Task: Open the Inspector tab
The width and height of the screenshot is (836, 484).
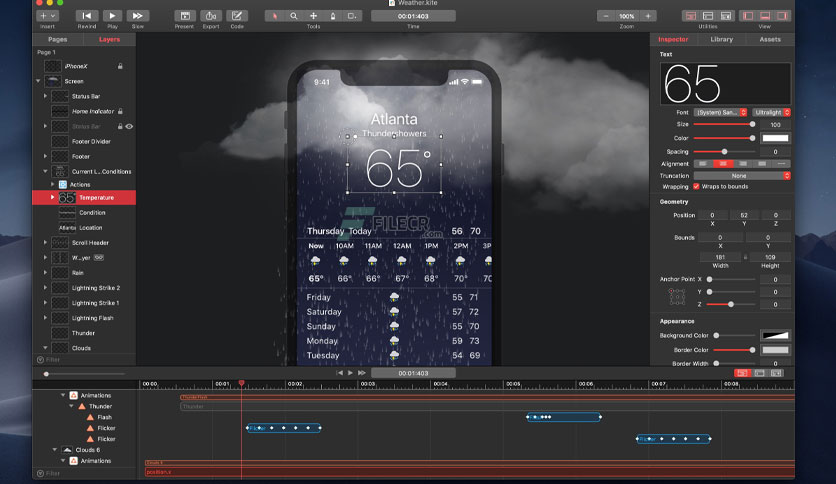Action: (x=673, y=39)
